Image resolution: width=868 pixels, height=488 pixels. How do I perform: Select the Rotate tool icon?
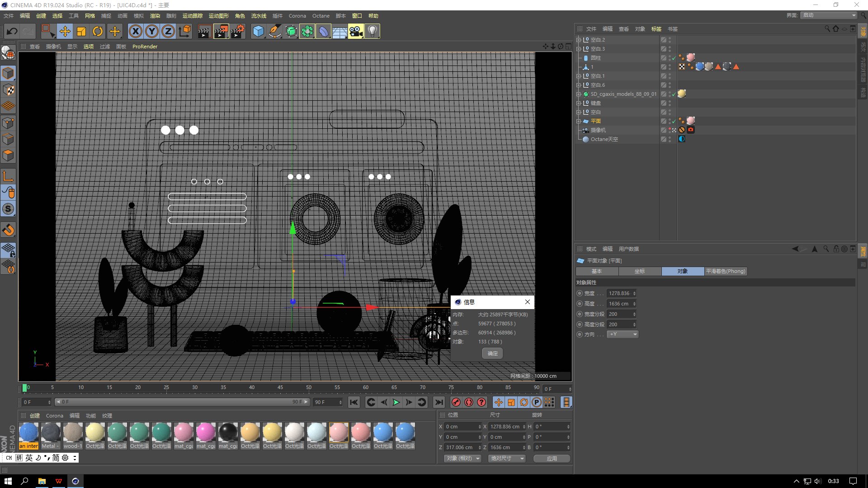tap(98, 31)
